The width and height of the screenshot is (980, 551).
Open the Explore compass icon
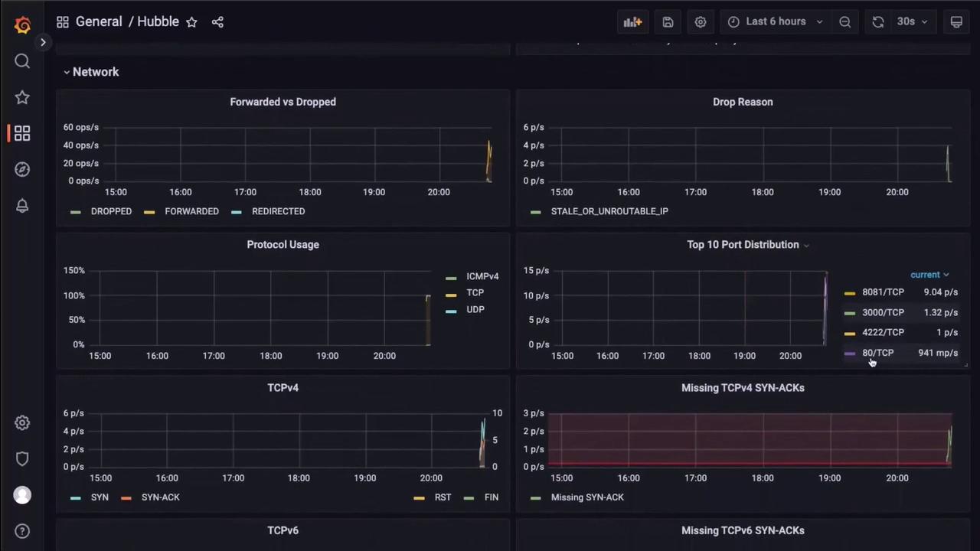pos(22,169)
